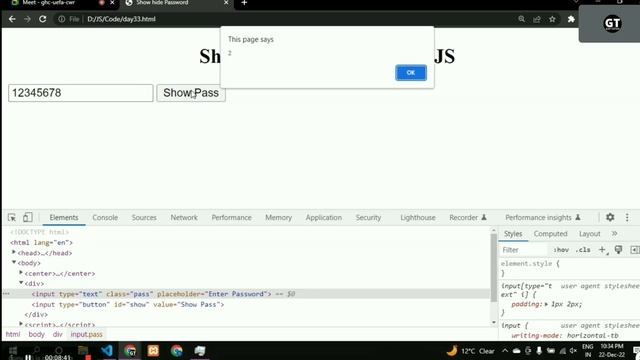640x360 pixels.
Task: Open DevTools three-dot menu
Action: (627, 218)
